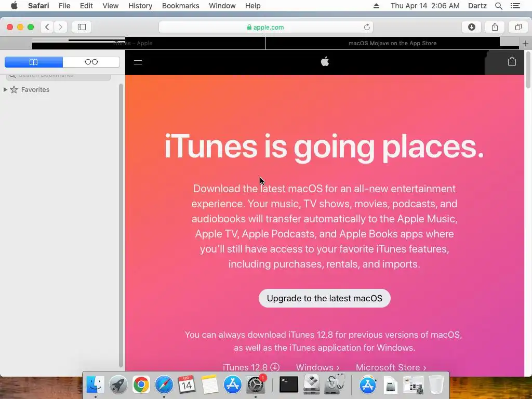Open Notification Center list icon
This screenshot has width=532, height=399.
pos(515,6)
